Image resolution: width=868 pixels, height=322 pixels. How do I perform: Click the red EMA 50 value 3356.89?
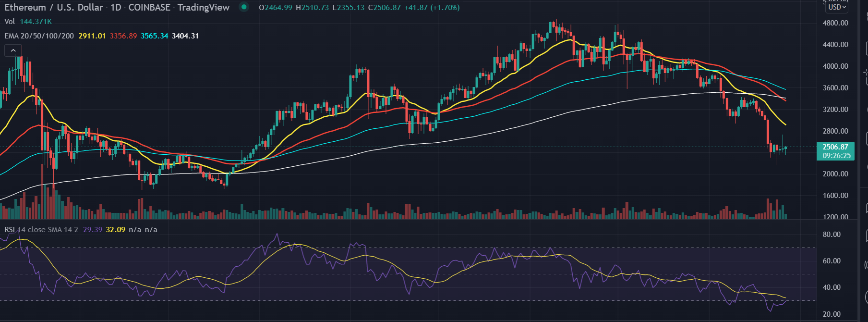click(123, 36)
